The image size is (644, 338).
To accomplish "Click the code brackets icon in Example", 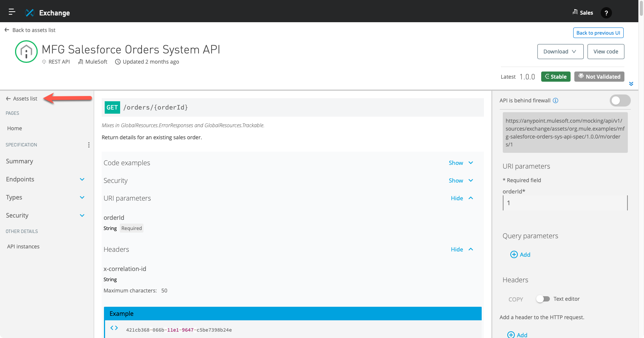I will [114, 328].
